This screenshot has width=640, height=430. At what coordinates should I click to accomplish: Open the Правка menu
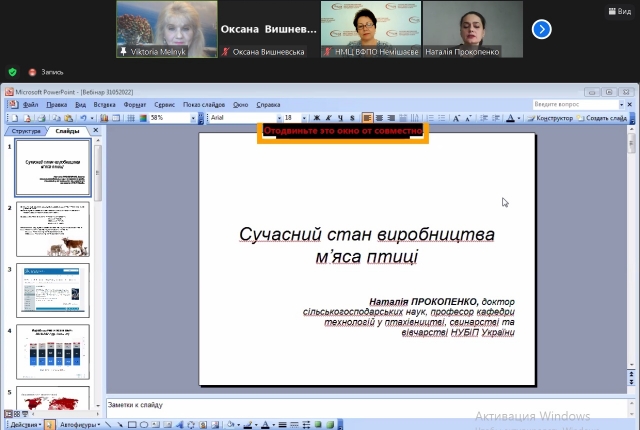56,105
